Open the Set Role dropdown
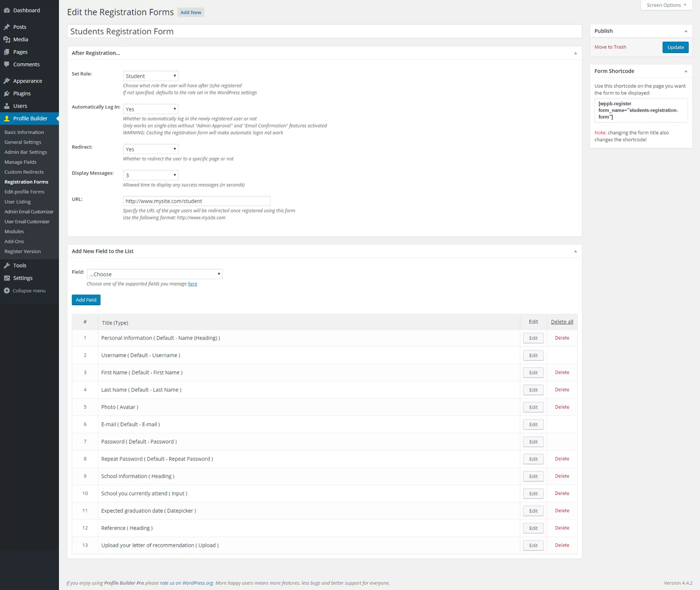The image size is (700, 590). click(151, 76)
